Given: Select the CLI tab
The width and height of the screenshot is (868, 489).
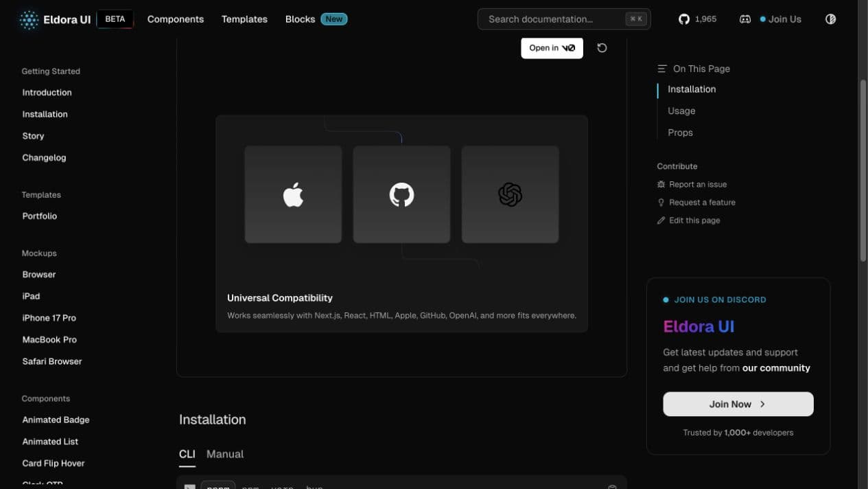Looking at the screenshot, I should (x=187, y=454).
